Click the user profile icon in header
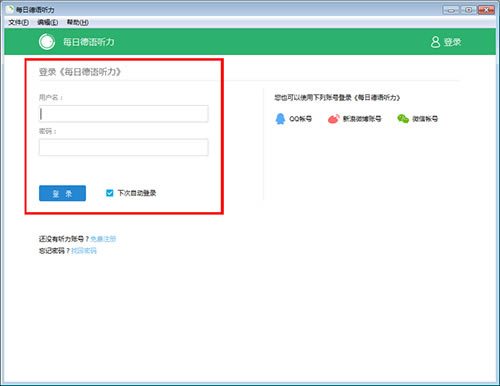 coord(435,42)
